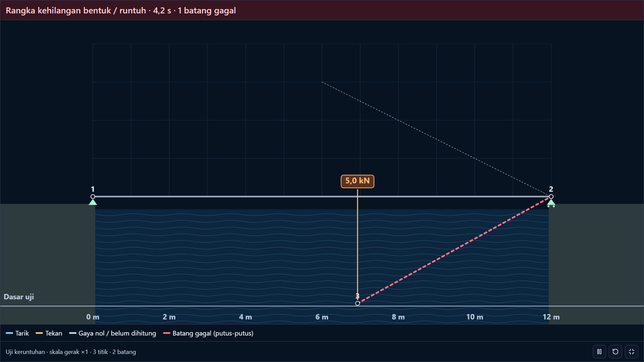Select joint node 3 at the bottom
This screenshot has height=362, width=644.
[x=358, y=303]
